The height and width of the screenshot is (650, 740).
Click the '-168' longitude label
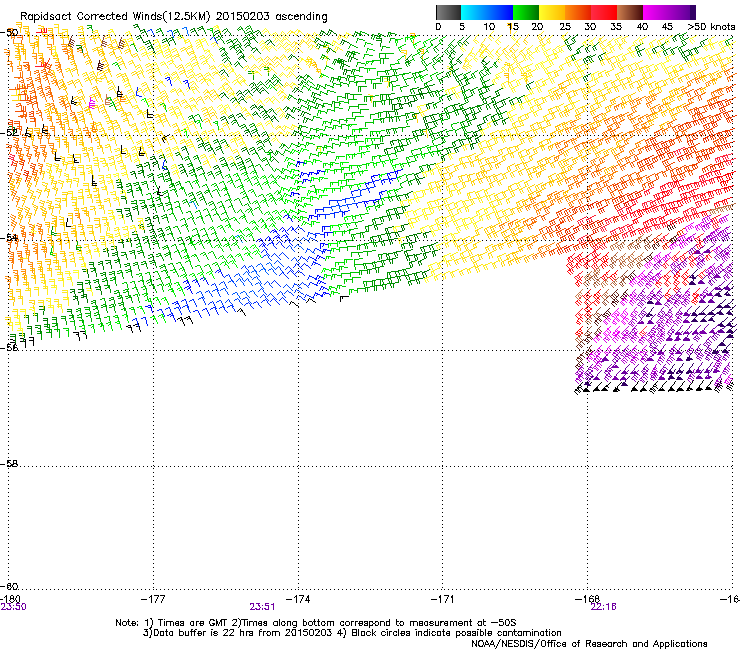coord(587,599)
